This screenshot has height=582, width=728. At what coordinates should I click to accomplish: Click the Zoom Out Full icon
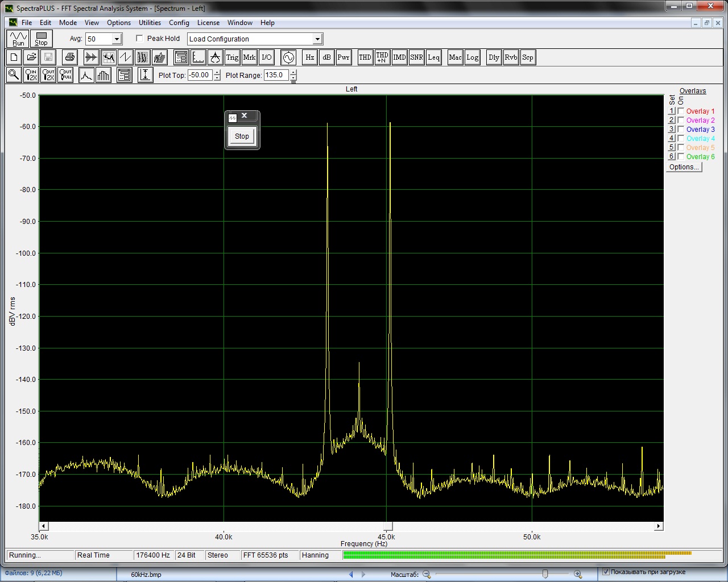[65, 75]
